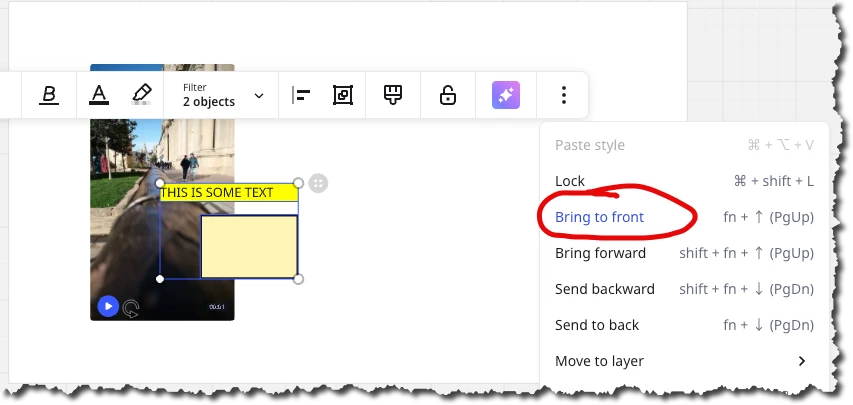Image resolution: width=853 pixels, height=405 pixels.
Task: Open the Filter 2 objects dropdown
Action: tap(222, 95)
